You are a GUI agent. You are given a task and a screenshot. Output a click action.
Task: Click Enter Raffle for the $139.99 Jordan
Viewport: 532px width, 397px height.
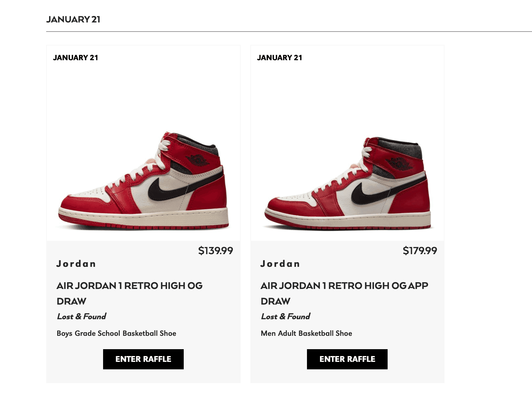point(143,359)
